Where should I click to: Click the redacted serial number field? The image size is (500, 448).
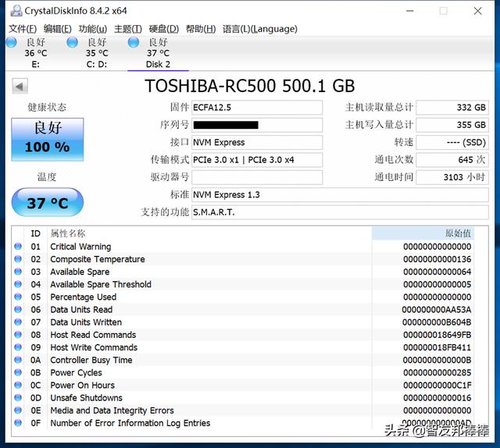pyautogui.click(x=257, y=125)
